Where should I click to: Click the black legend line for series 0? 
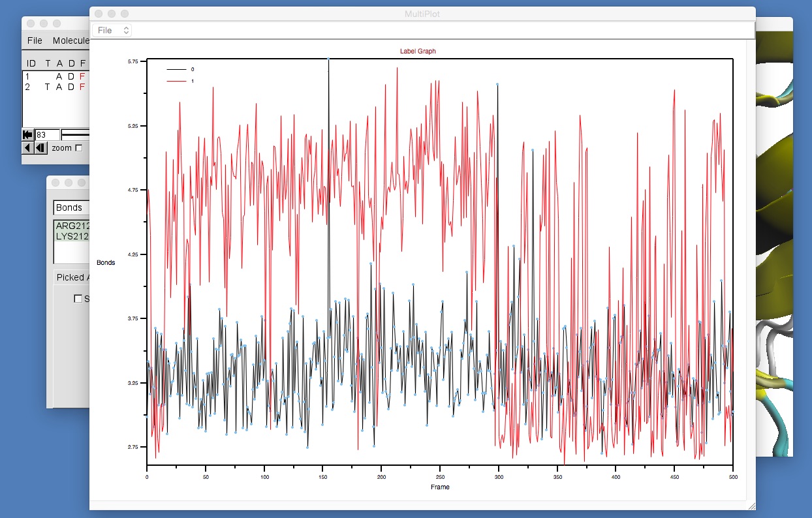[x=176, y=69]
